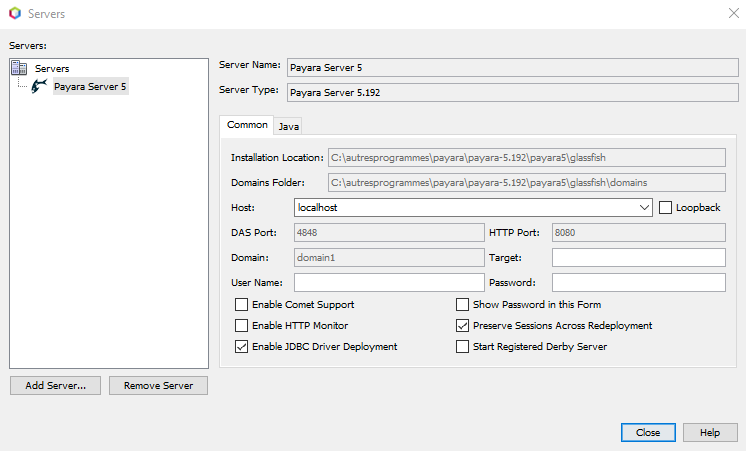Click the Server Type field
The height and width of the screenshot is (451, 746).
click(512, 92)
